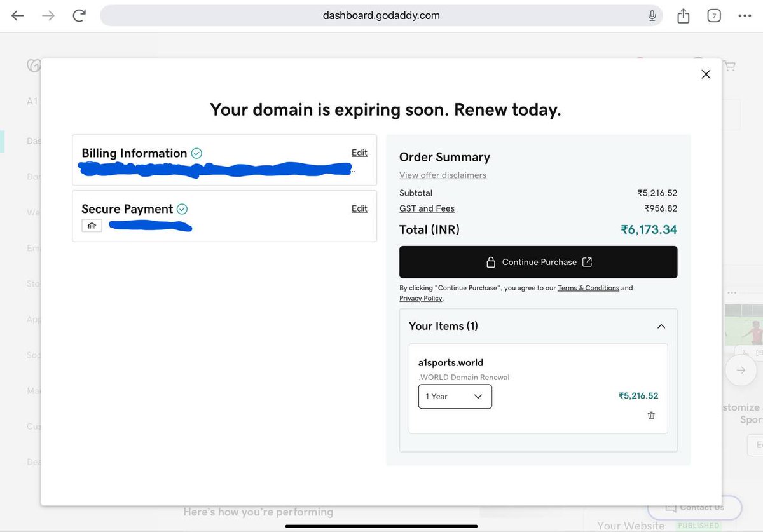Open the GST and Fees link
This screenshot has width=763, height=532.
click(427, 208)
